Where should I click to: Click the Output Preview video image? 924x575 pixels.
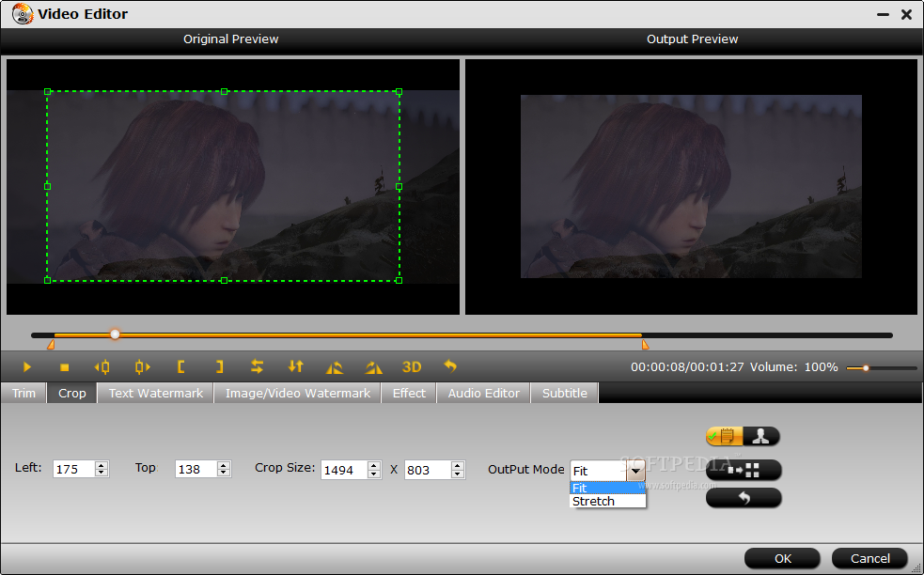coord(691,187)
